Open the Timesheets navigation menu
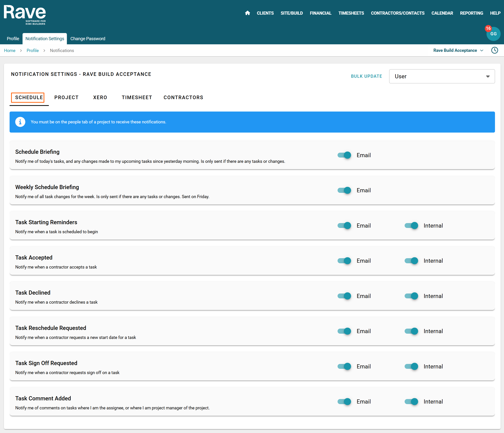The width and height of the screenshot is (504, 433). [x=351, y=13]
